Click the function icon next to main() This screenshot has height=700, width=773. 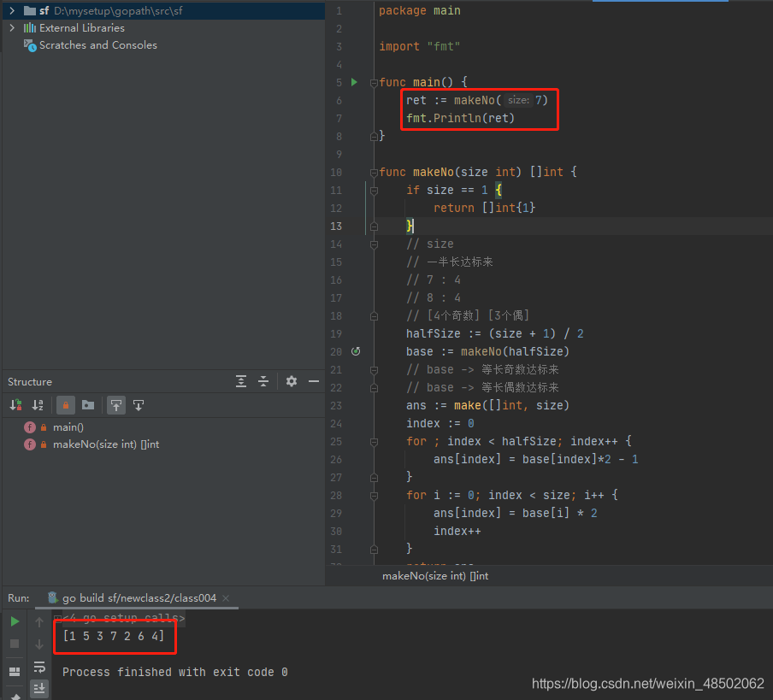pyautogui.click(x=30, y=427)
